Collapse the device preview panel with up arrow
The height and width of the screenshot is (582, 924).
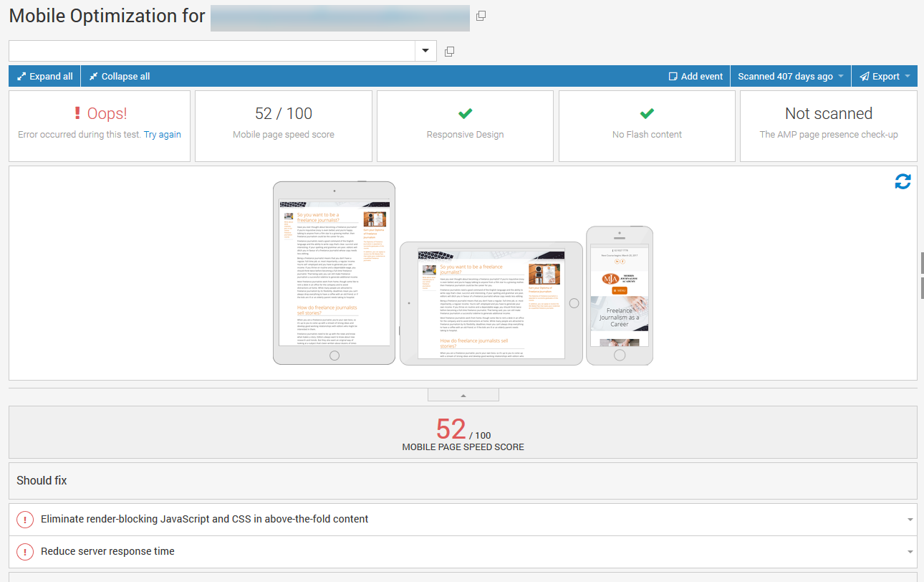click(x=463, y=395)
